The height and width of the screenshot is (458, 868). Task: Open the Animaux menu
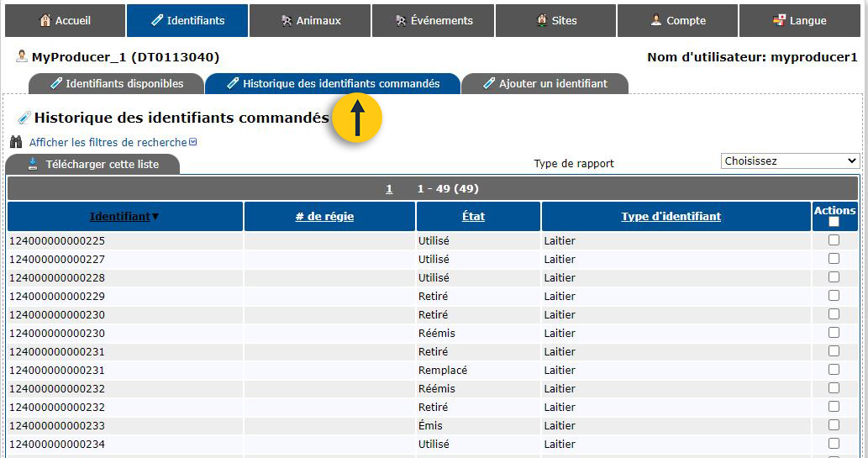310,20
